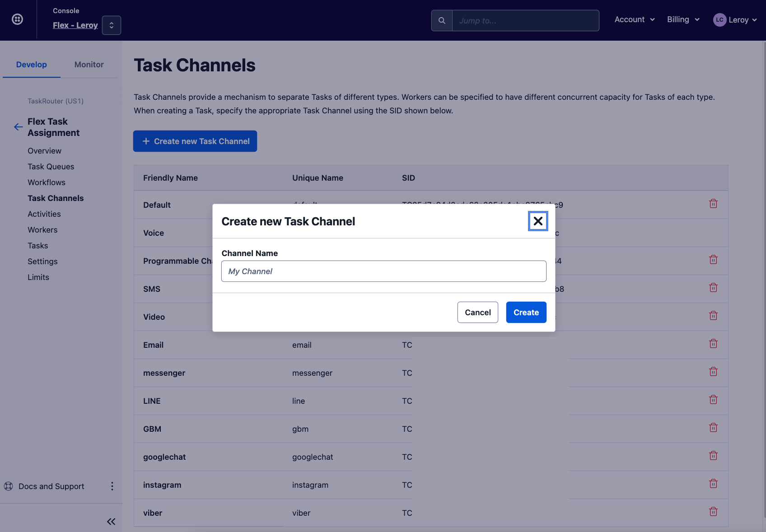
Task: Delete the Email task channel
Action: click(x=713, y=344)
